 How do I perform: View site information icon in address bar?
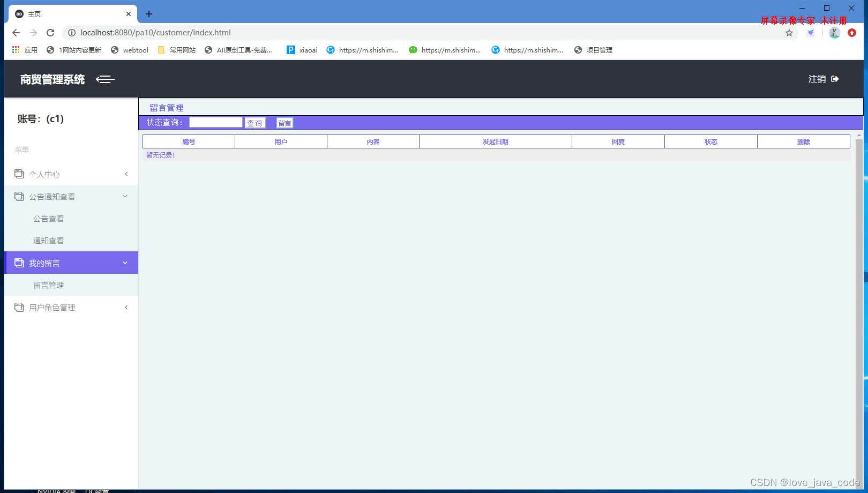(x=71, y=33)
